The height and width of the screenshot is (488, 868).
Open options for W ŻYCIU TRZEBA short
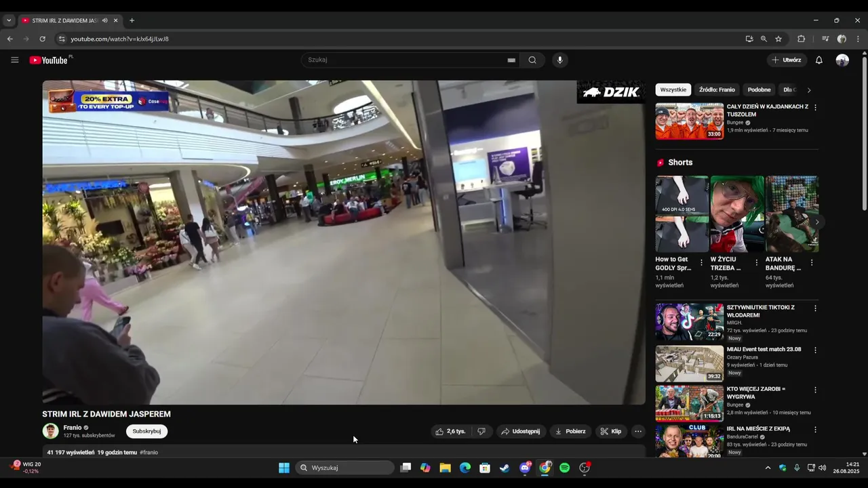tap(757, 262)
